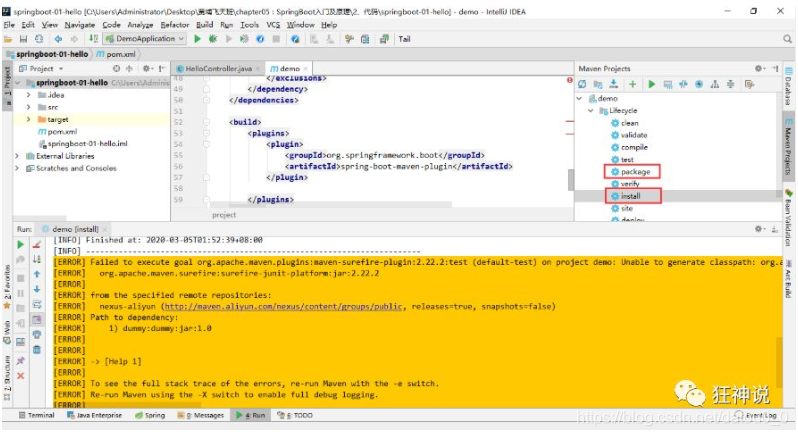Follow the maven.aliyun.com nexus link

pyautogui.click(x=283, y=306)
